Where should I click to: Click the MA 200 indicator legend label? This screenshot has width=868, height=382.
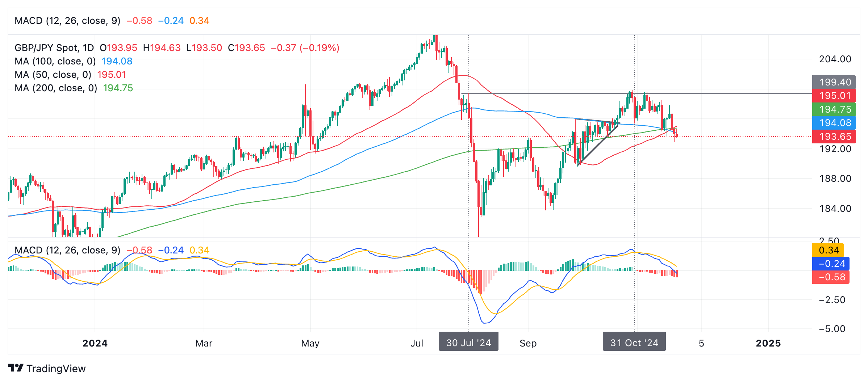[x=56, y=88]
